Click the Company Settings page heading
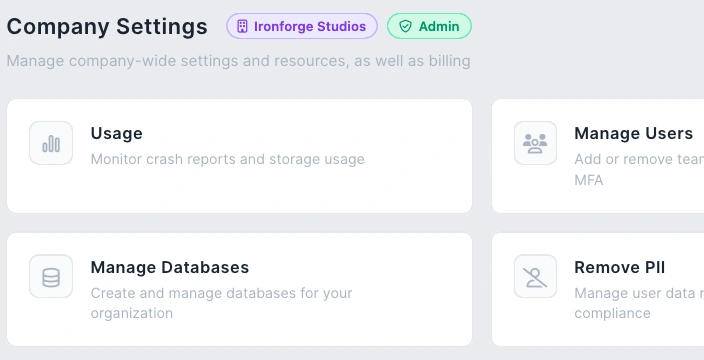This screenshot has height=360, width=704. tap(107, 26)
